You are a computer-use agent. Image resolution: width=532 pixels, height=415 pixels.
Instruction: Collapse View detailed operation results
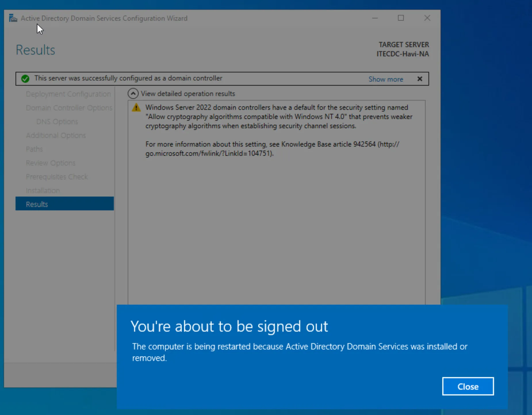133,94
